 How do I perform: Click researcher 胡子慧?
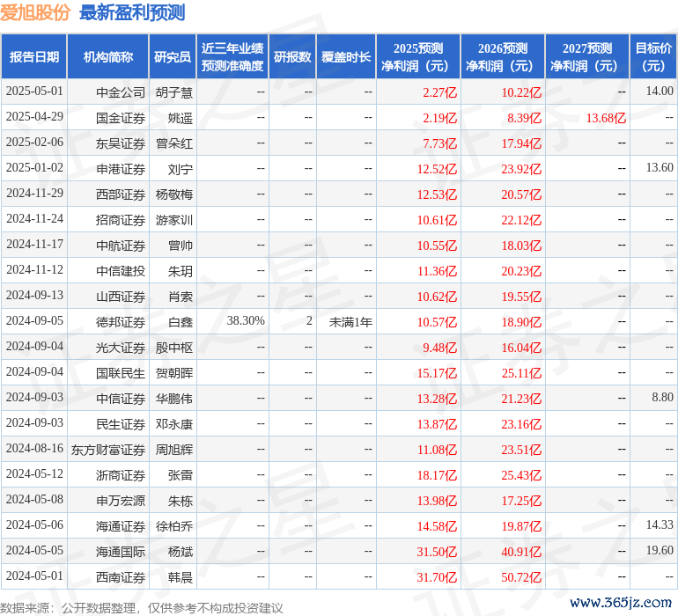tap(174, 92)
